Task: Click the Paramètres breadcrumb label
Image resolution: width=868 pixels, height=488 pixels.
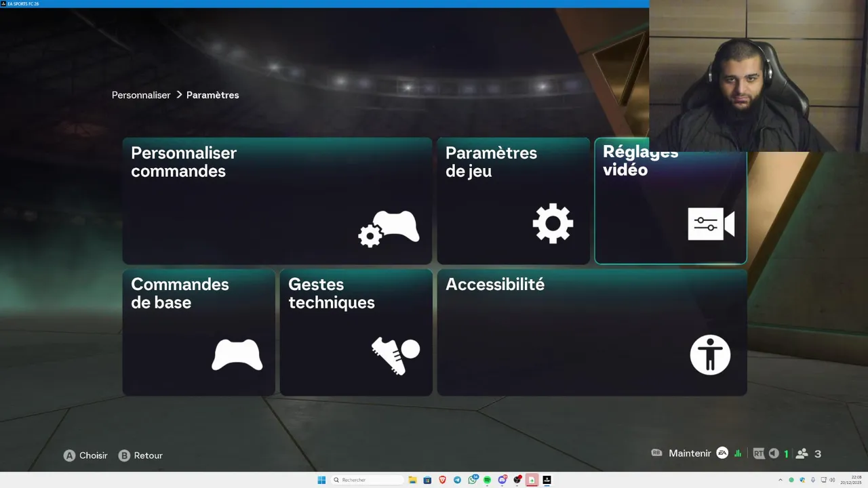Action: pos(213,95)
